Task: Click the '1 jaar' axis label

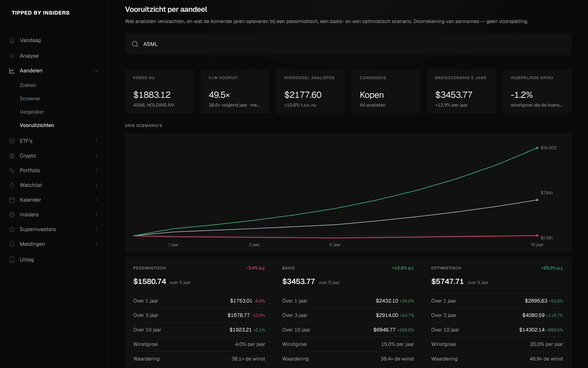Action: [173, 244]
